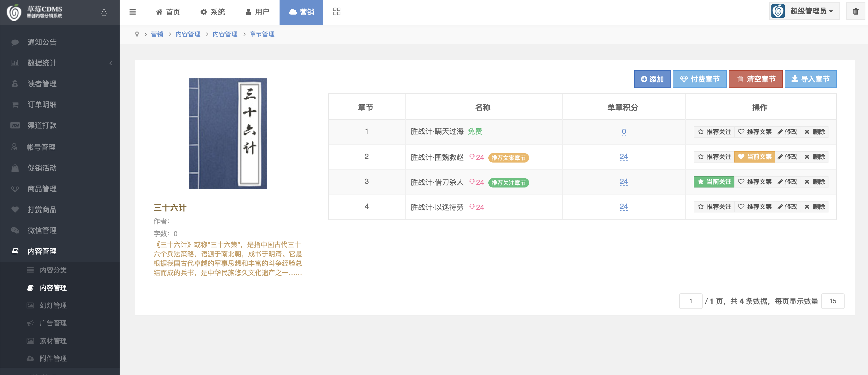The image size is (868, 375).
Task: Click the 推荐文案章节 badge
Action: coord(508,158)
